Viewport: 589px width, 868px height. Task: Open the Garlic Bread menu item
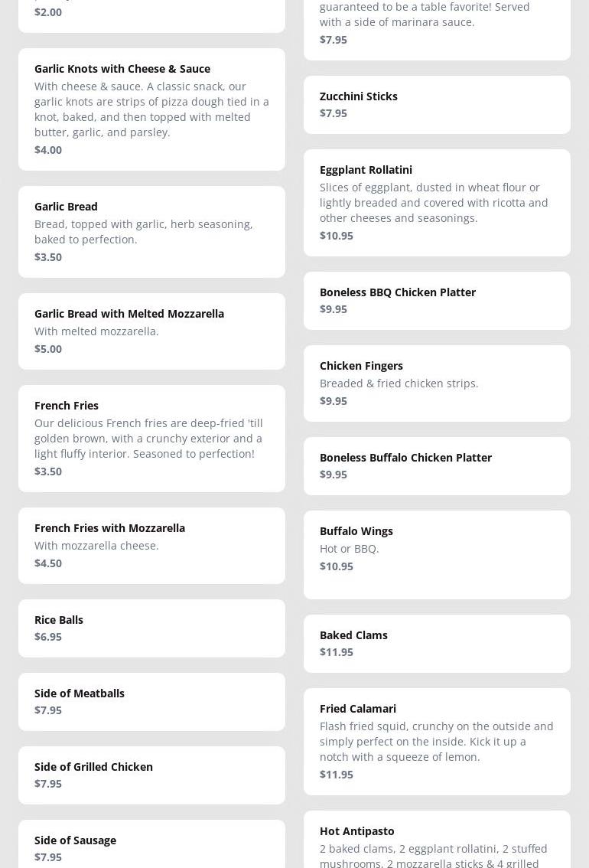click(151, 231)
